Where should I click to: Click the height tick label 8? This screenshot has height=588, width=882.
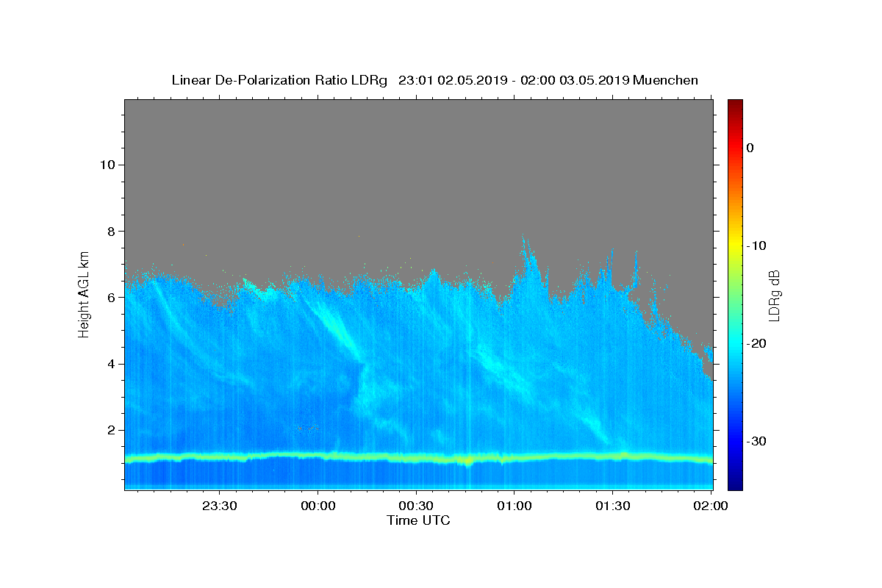pyautogui.click(x=110, y=231)
